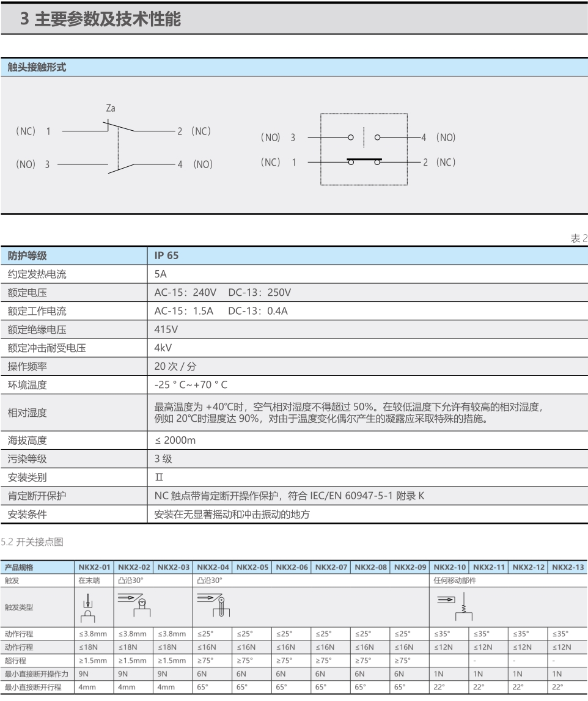
Task: Click the 最小直接断开操作力 row label
Action: [36, 673]
